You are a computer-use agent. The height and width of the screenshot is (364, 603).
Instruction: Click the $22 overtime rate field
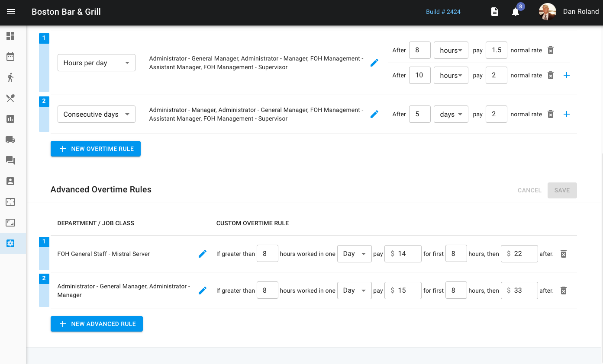click(522, 254)
